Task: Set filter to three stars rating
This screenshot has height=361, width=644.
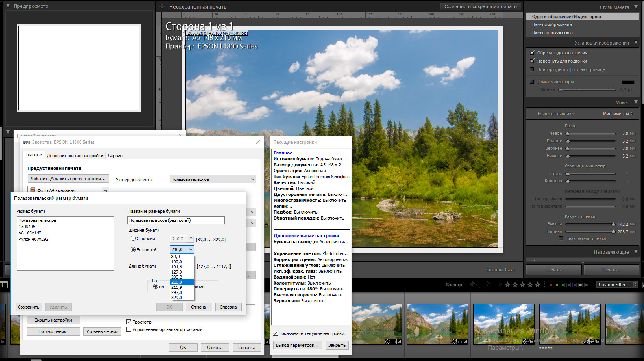Action: click(523, 285)
